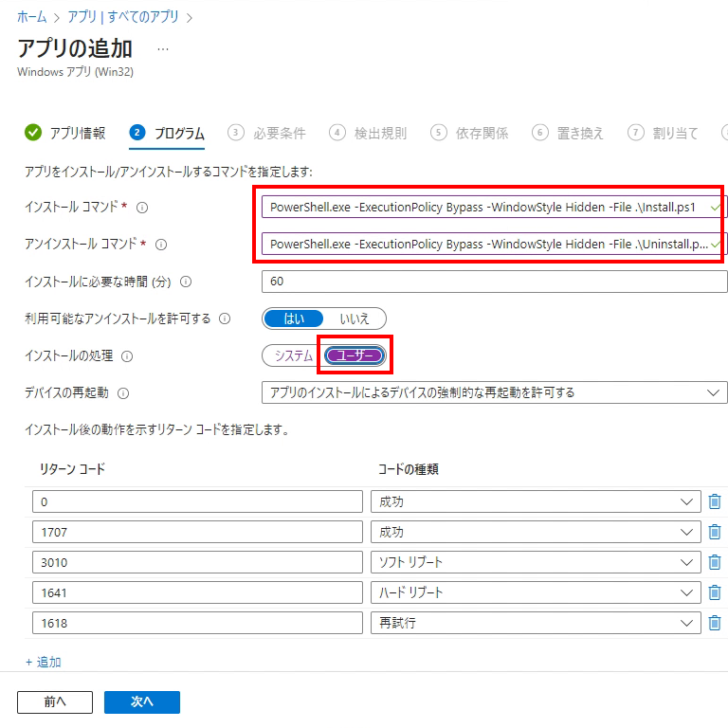The height and width of the screenshot is (728, 728).
Task: Go to the 検出規則 step tab
Action: (368, 134)
